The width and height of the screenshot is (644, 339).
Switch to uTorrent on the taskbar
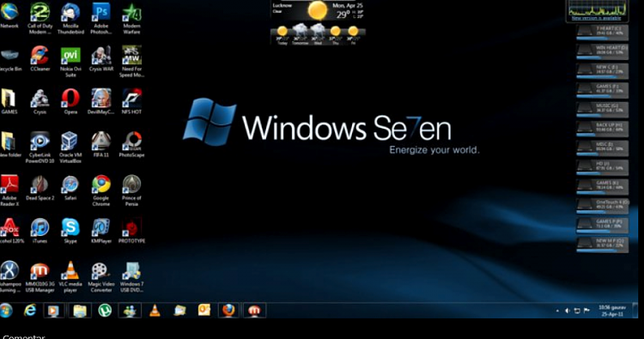click(105, 311)
